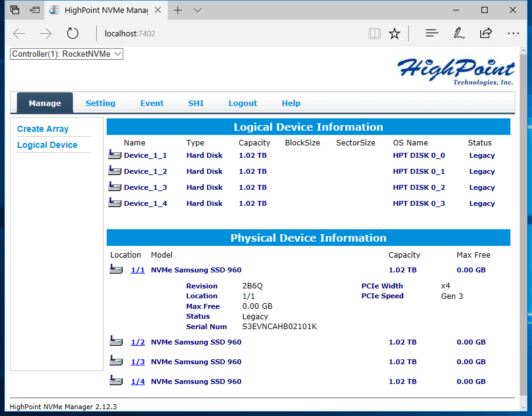Viewport: 532px width, 416px height.
Task: Open the Event tab
Action: click(x=152, y=103)
